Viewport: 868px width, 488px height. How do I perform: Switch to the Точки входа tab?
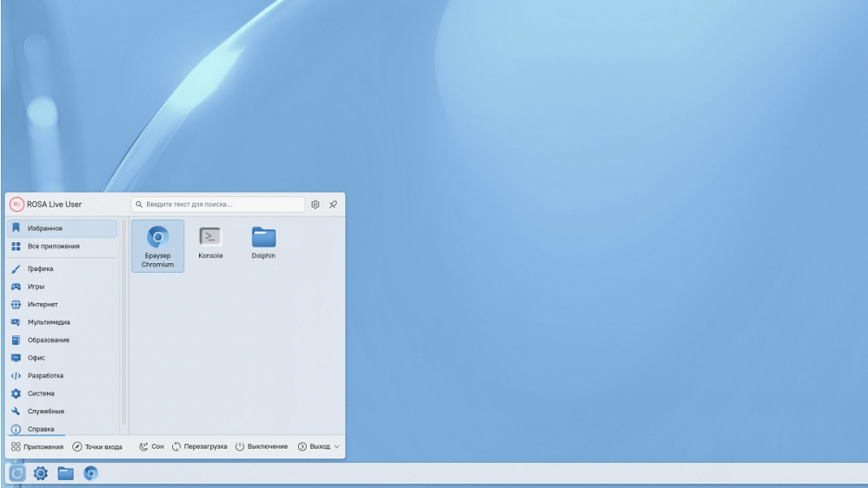(x=97, y=446)
